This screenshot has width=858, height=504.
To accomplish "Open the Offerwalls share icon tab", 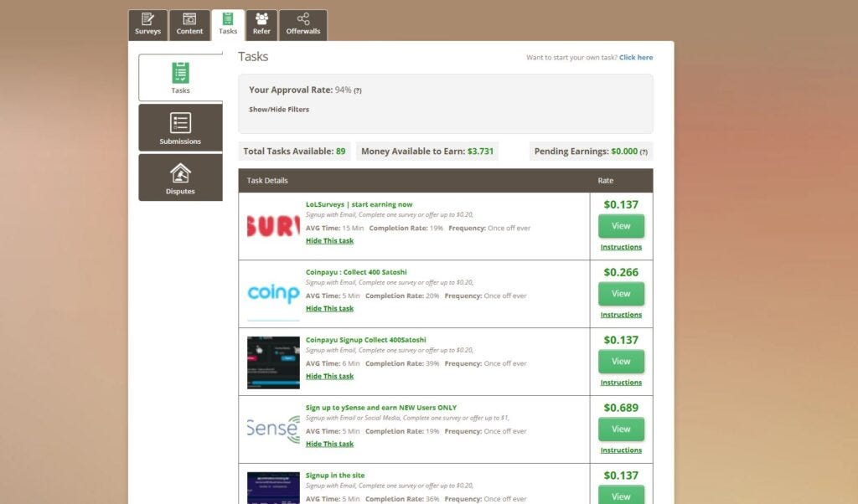I will click(x=302, y=19).
